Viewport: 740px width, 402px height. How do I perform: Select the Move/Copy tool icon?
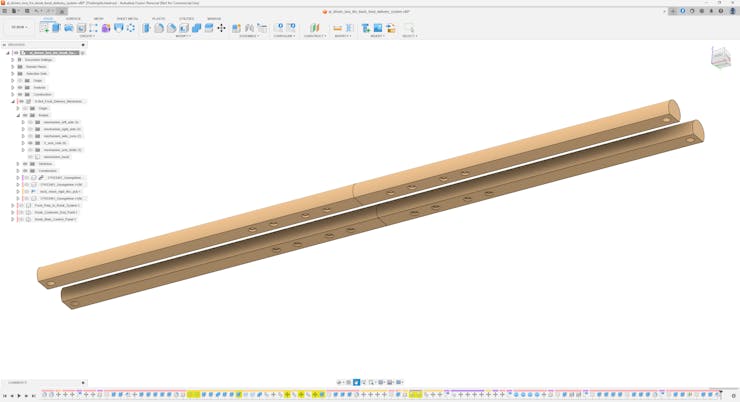click(221, 28)
